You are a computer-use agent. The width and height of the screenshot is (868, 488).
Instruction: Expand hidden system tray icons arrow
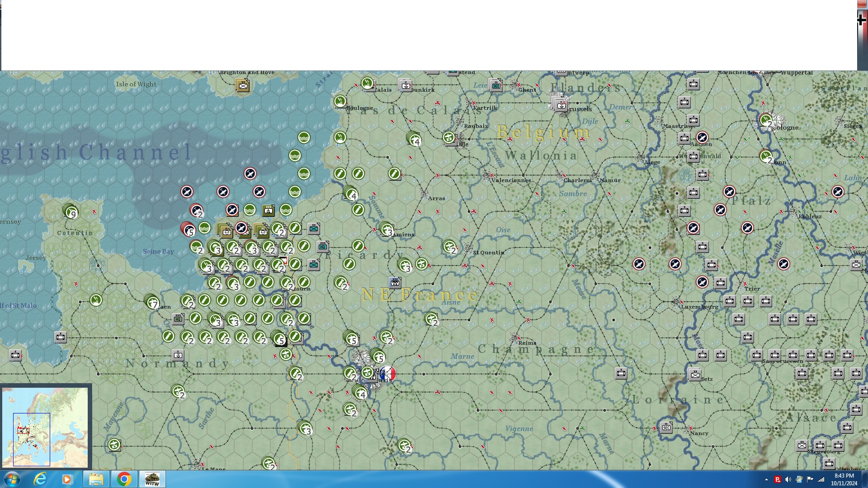766,479
